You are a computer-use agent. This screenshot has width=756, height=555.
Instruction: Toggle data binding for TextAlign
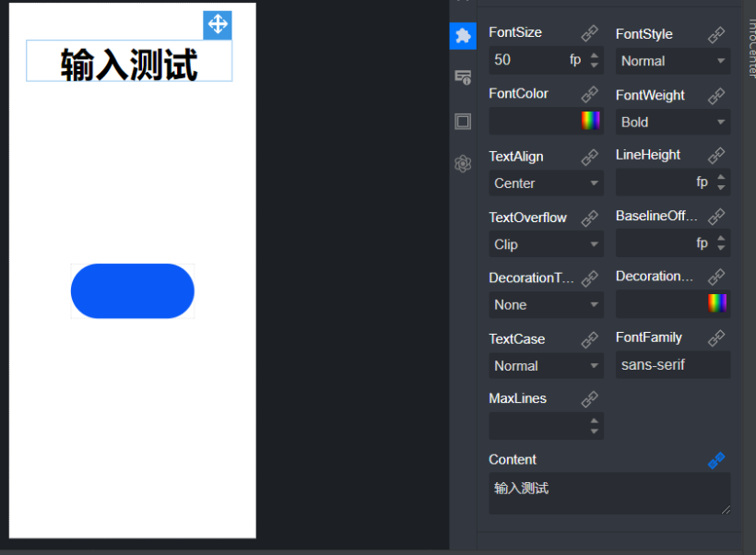(589, 157)
